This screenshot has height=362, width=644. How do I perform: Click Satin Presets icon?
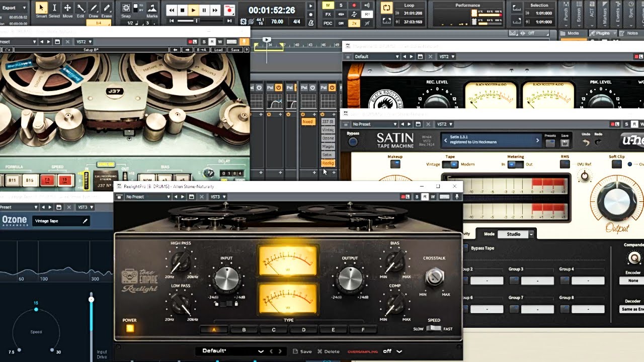click(550, 143)
